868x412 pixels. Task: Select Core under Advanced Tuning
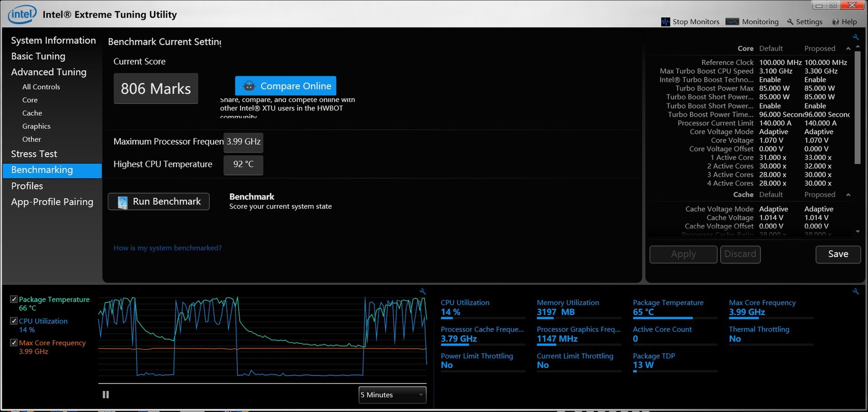[30, 100]
